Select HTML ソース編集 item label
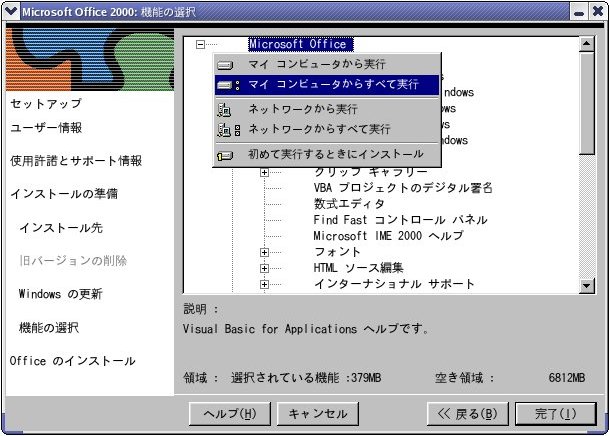 [358, 268]
